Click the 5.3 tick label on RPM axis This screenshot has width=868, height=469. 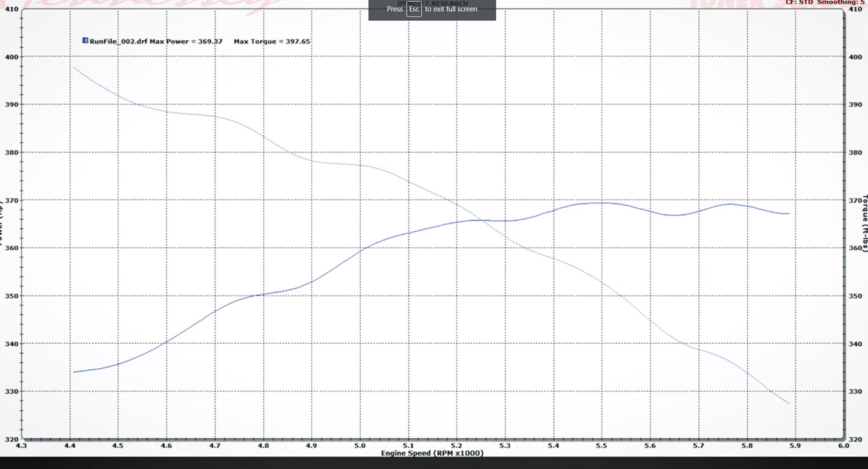point(504,446)
